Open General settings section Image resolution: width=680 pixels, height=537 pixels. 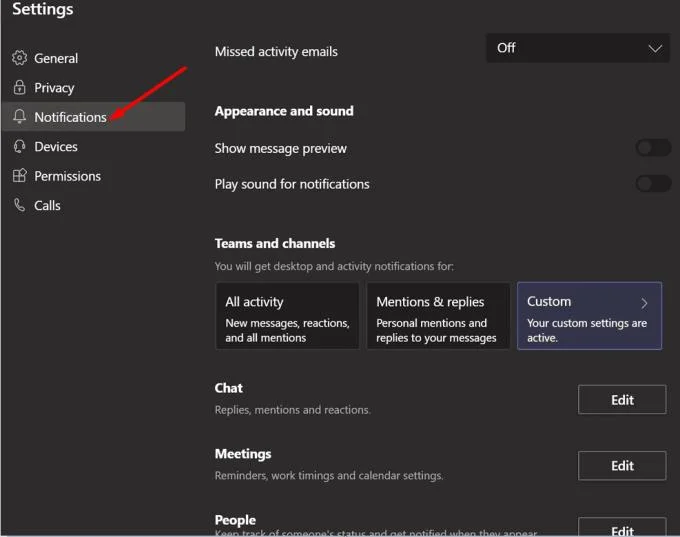(x=93, y=58)
